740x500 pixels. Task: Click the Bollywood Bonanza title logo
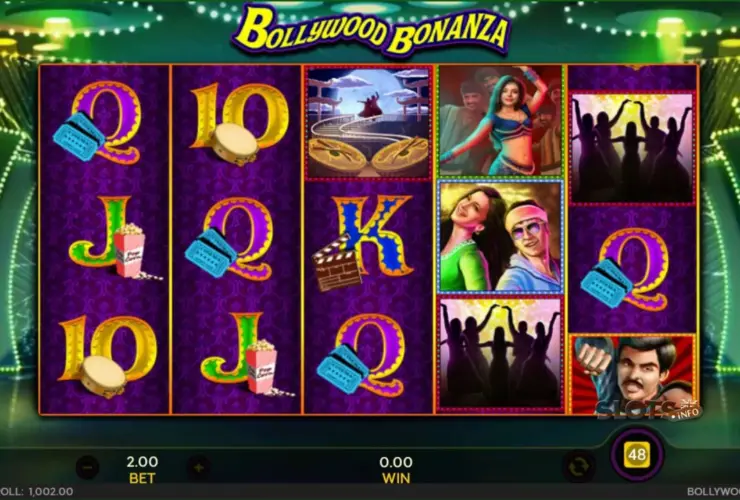[371, 29]
